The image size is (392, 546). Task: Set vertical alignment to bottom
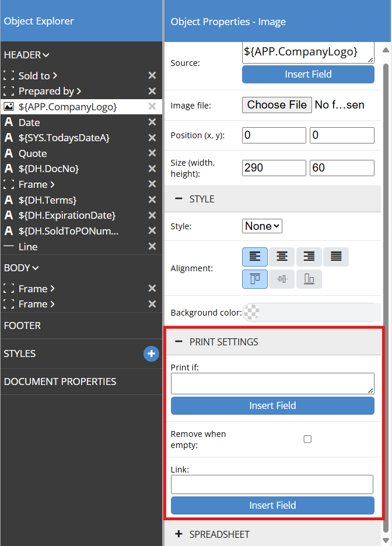coord(309,279)
